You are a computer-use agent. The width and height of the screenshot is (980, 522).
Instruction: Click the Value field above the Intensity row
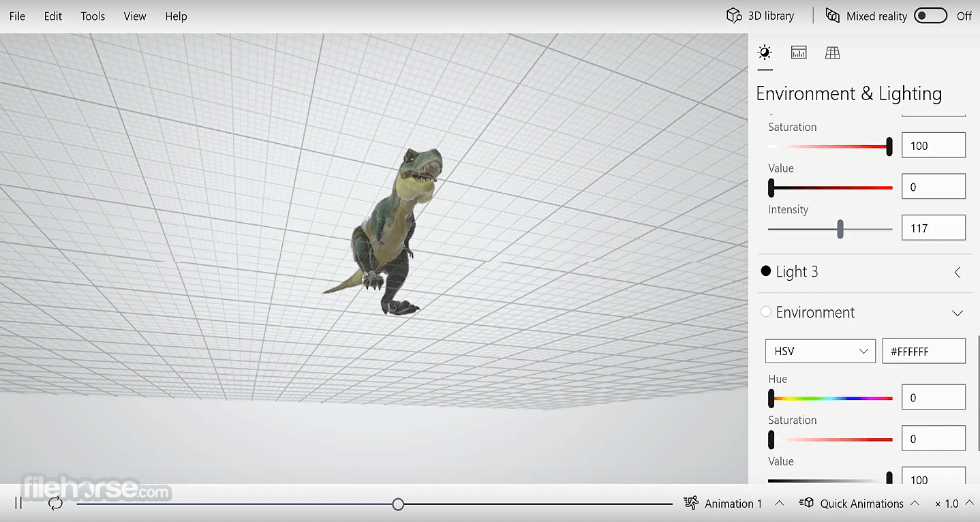[934, 187]
